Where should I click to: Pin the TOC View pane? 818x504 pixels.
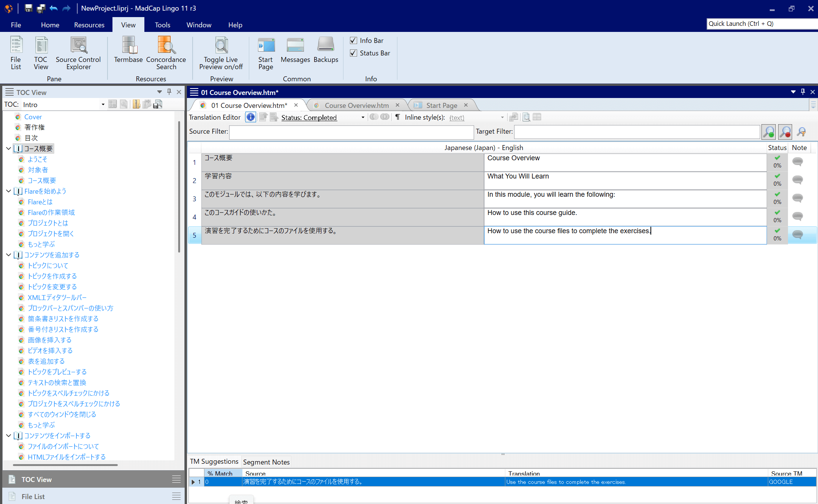coord(169,92)
